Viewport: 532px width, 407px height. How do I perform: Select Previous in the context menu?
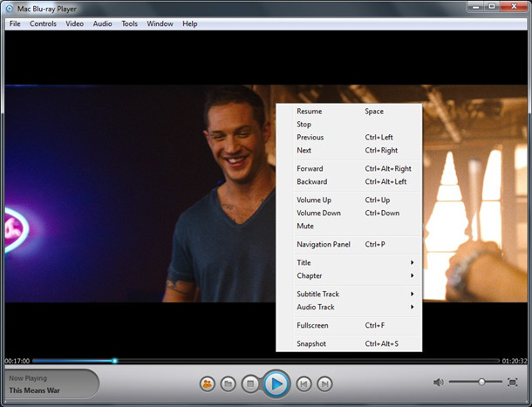tap(349, 138)
